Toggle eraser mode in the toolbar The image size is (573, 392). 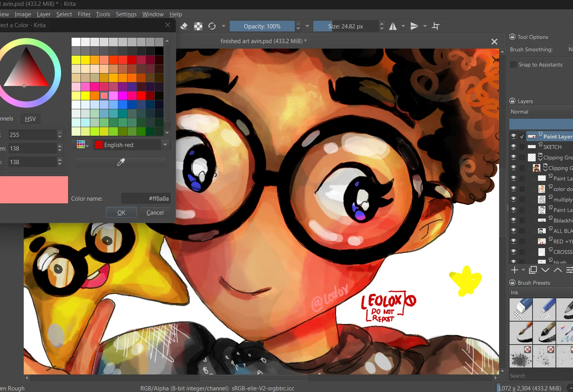184,26
